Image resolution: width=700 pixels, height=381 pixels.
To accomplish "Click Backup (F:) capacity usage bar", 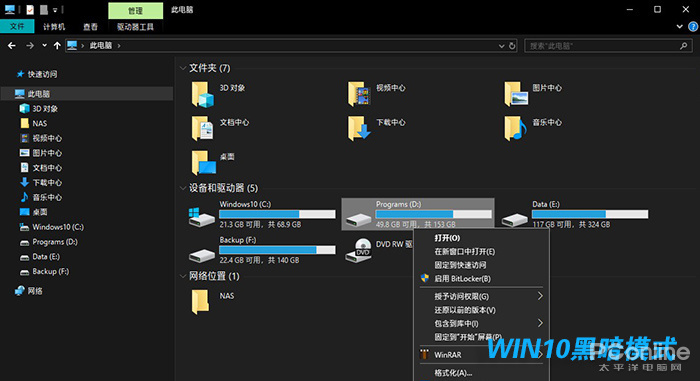I will coord(277,250).
